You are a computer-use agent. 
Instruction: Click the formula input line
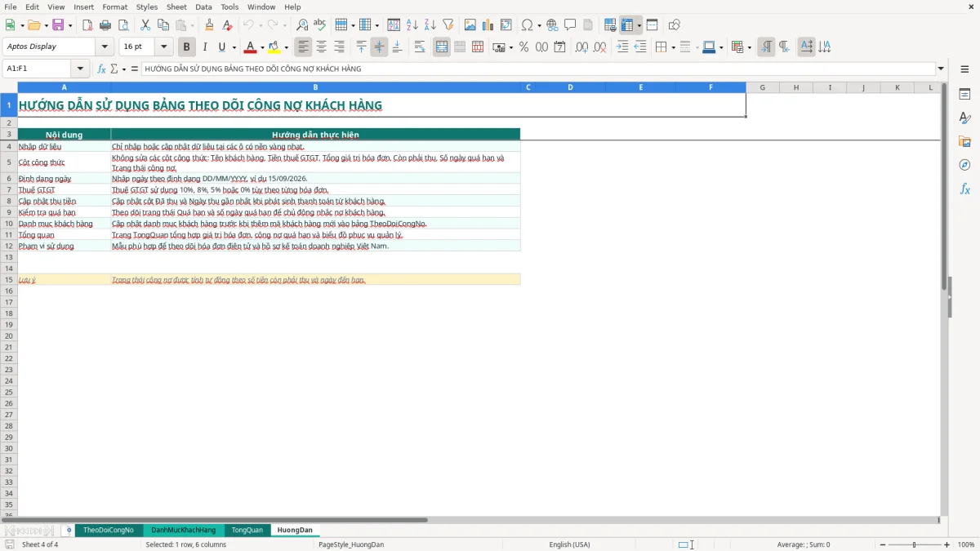[x=537, y=69]
